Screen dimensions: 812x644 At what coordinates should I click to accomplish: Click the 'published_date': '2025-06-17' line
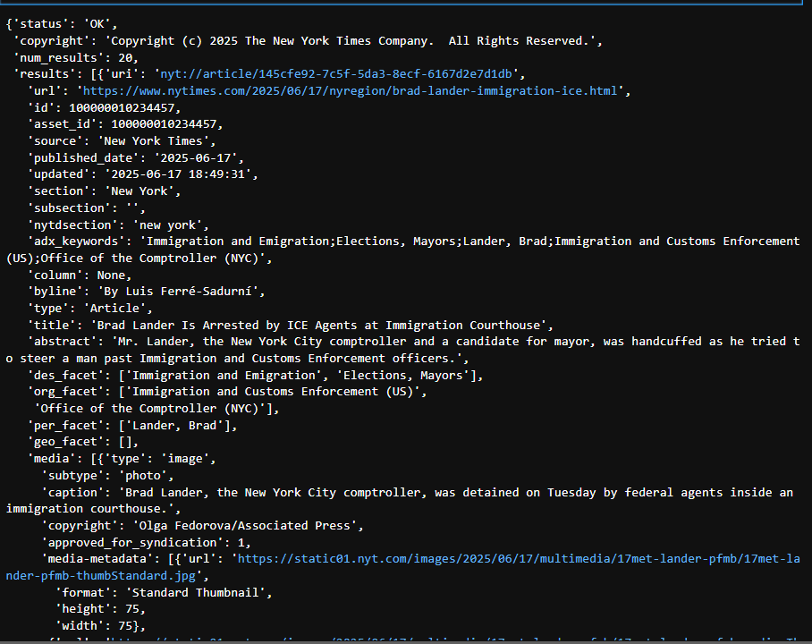(x=135, y=158)
